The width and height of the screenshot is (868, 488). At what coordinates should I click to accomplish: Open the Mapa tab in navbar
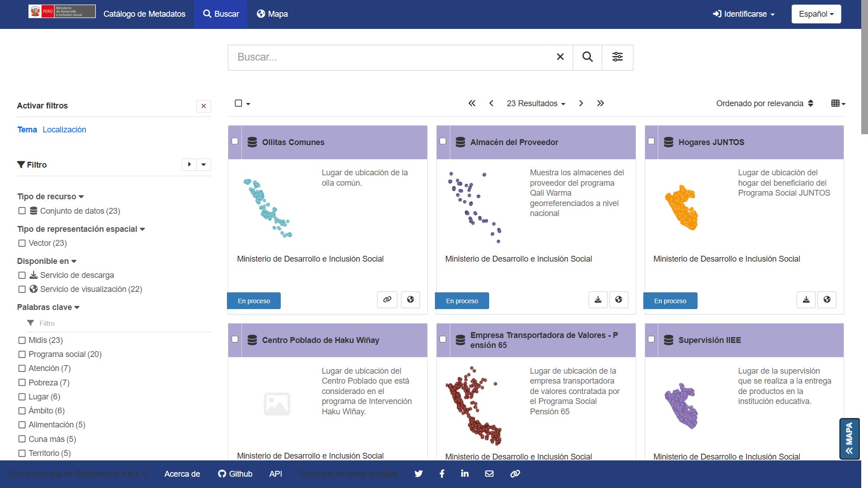click(272, 14)
